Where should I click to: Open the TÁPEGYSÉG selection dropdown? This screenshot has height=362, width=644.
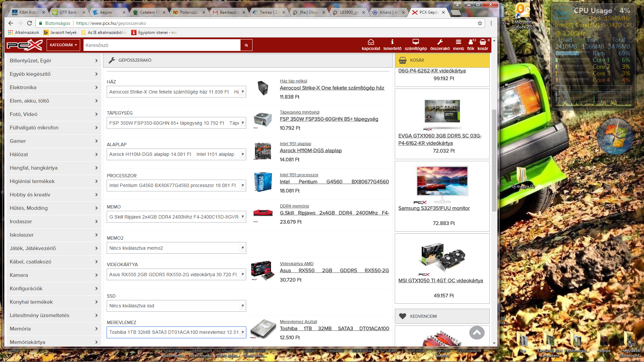click(176, 123)
